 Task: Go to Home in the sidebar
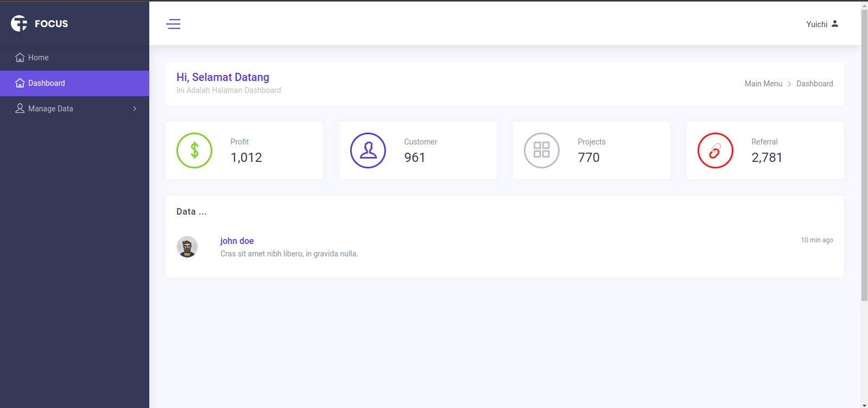click(x=38, y=58)
